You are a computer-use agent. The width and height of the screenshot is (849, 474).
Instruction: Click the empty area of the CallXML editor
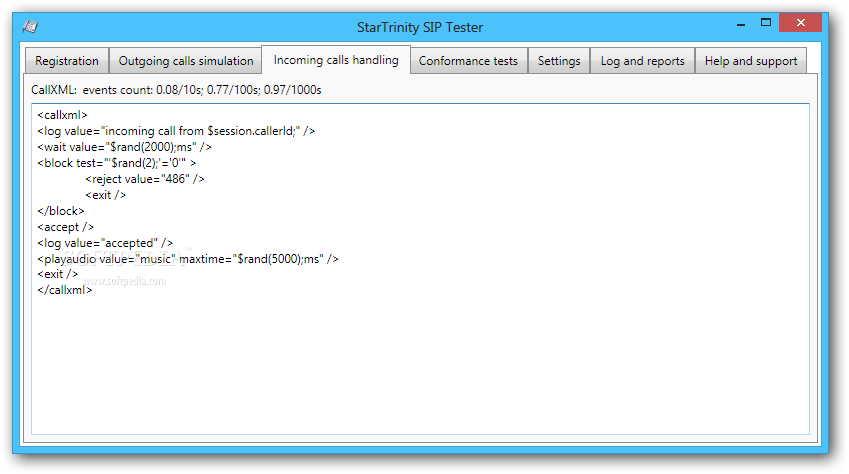click(420, 363)
